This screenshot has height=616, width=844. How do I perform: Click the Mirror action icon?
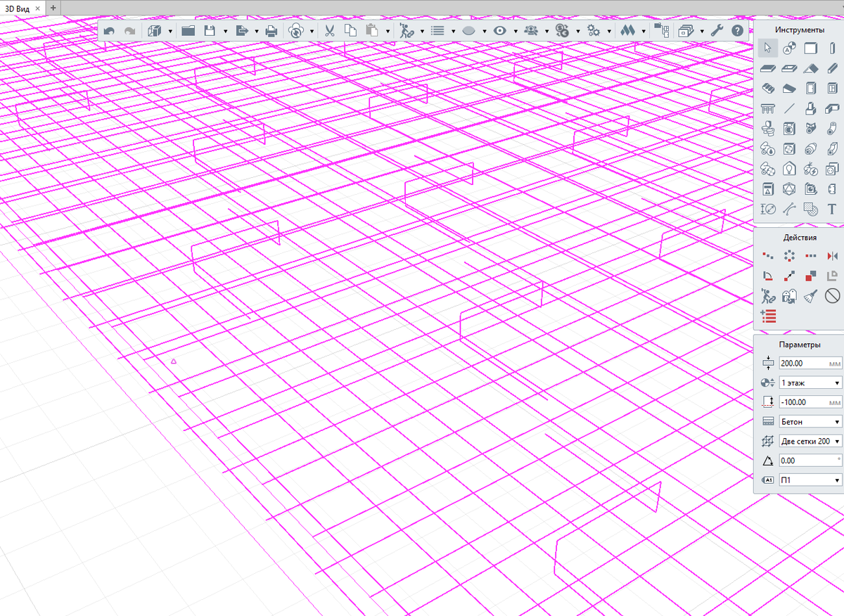tap(832, 256)
